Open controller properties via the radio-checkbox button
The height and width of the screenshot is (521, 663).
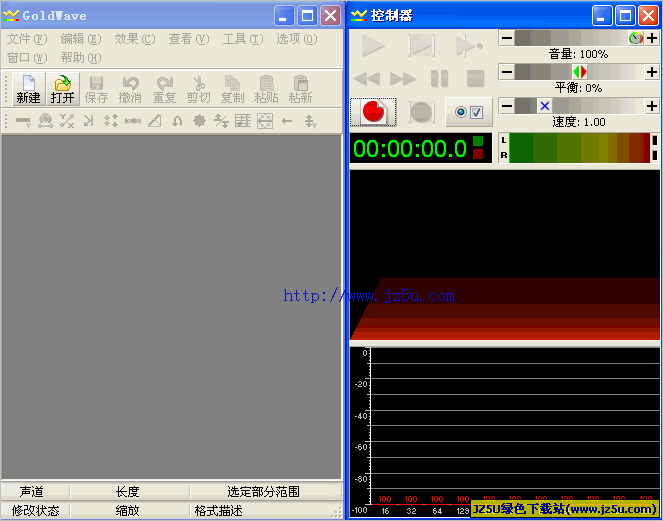pos(469,112)
